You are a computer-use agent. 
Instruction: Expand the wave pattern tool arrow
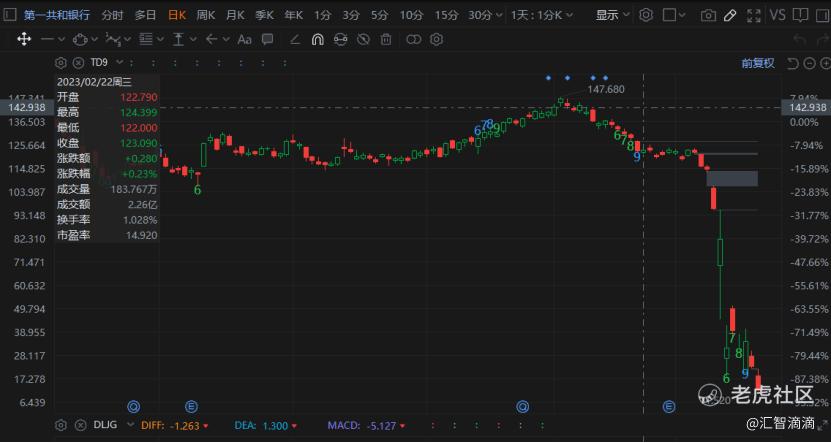coord(128,39)
